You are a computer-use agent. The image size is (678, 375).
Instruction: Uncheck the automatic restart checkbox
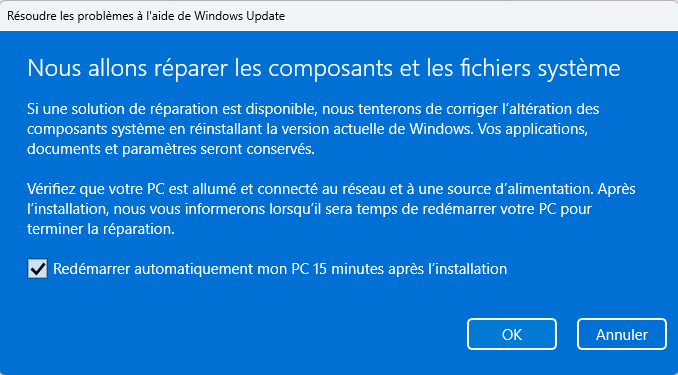pyautogui.click(x=37, y=269)
